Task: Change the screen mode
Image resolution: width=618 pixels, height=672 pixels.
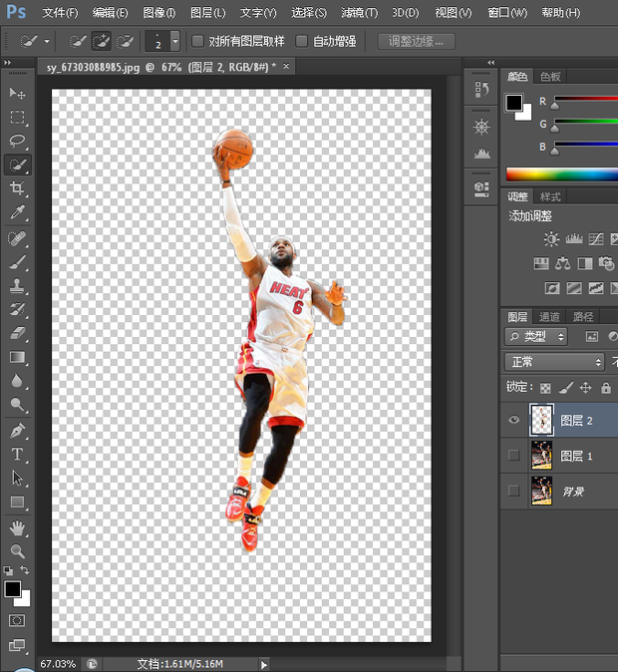Action: pyautogui.click(x=17, y=645)
